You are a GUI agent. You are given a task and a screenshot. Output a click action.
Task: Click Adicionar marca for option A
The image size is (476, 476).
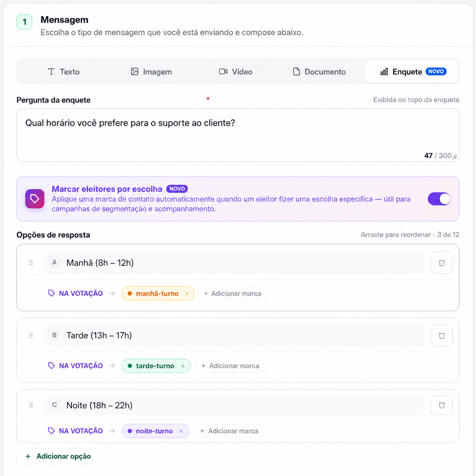click(232, 294)
